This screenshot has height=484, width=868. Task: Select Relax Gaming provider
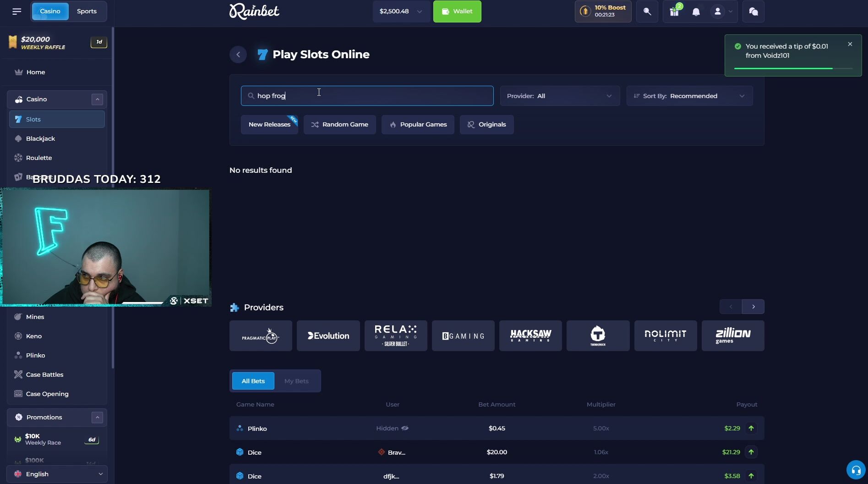click(x=396, y=336)
